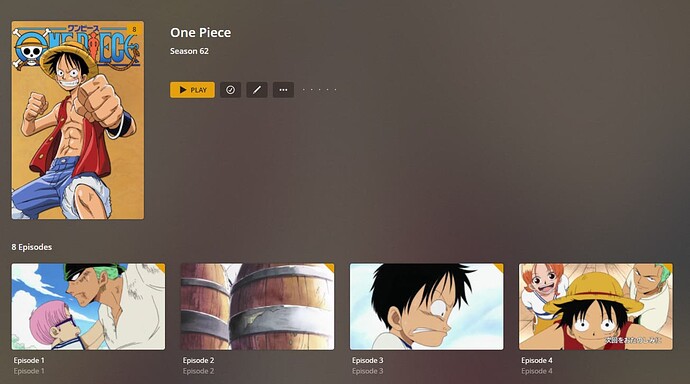Open the Episode 1 thumbnail with Zoro
The width and height of the screenshot is (690, 384).
tap(88, 307)
